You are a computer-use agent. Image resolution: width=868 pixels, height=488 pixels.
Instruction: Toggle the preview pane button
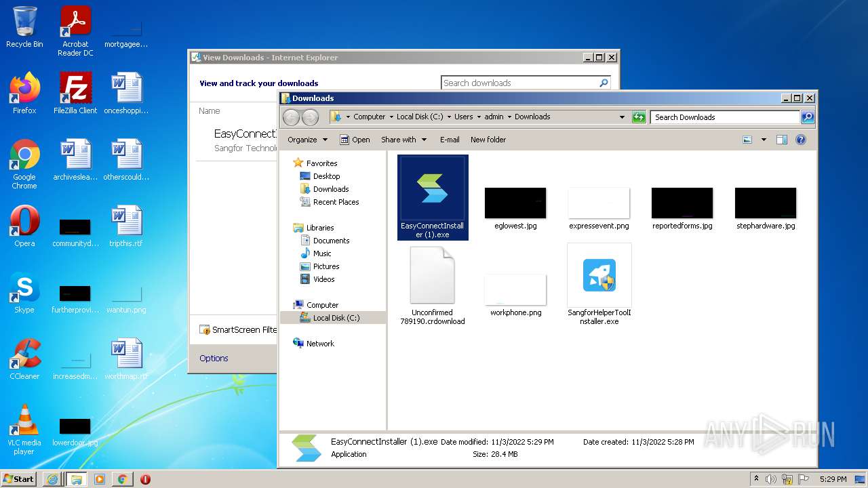point(781,140)
